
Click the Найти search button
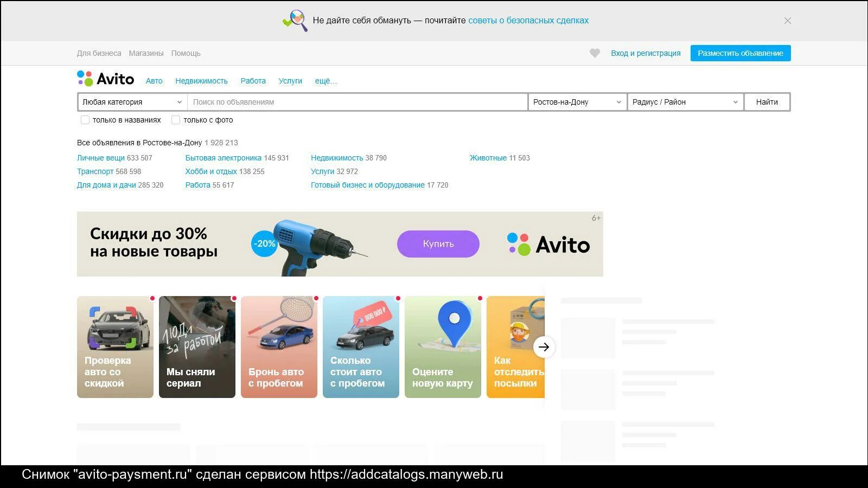767,102
